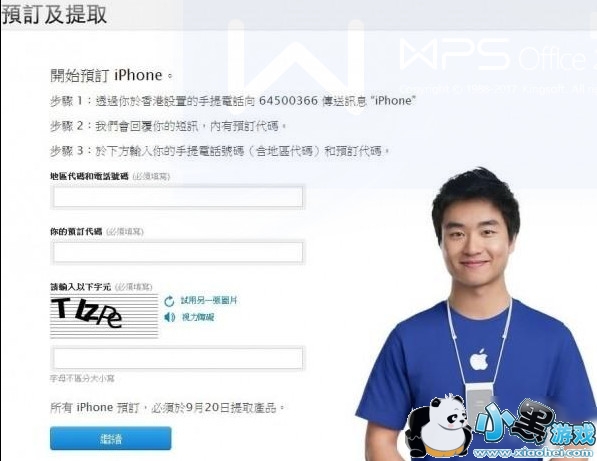Select the 試用另一張圖片 link
Screen dimensions: 597x461
coord(209,301)
